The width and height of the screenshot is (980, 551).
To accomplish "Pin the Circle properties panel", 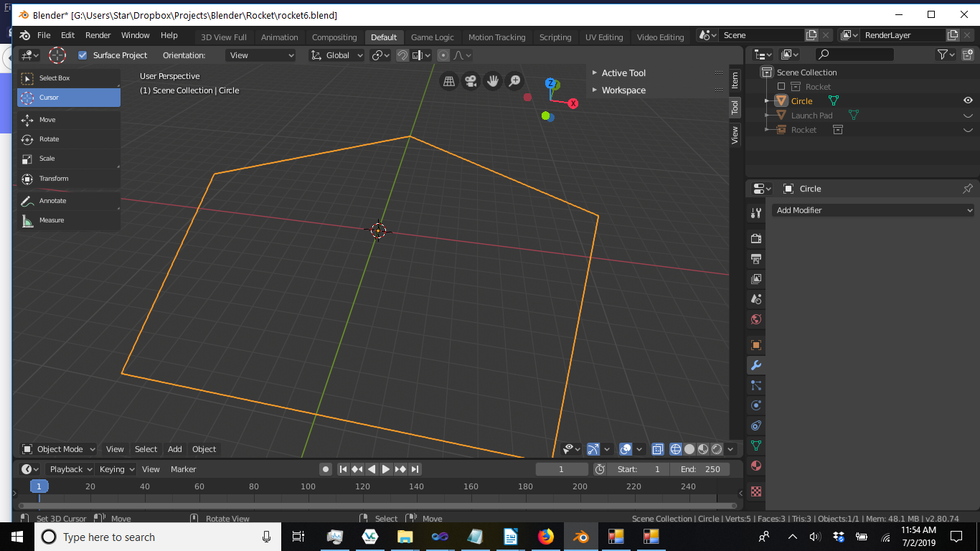I will (967, 189).
